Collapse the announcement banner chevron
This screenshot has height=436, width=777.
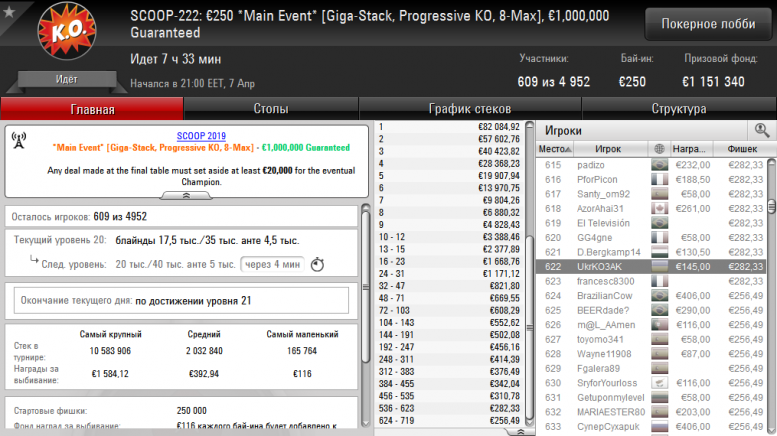click(x=186, y=196)
